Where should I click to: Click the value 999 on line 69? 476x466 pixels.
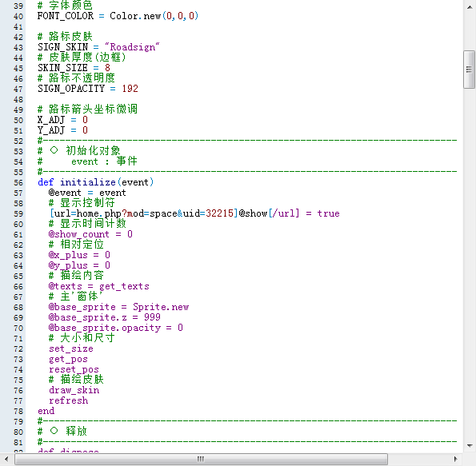(x=152, y=317)
